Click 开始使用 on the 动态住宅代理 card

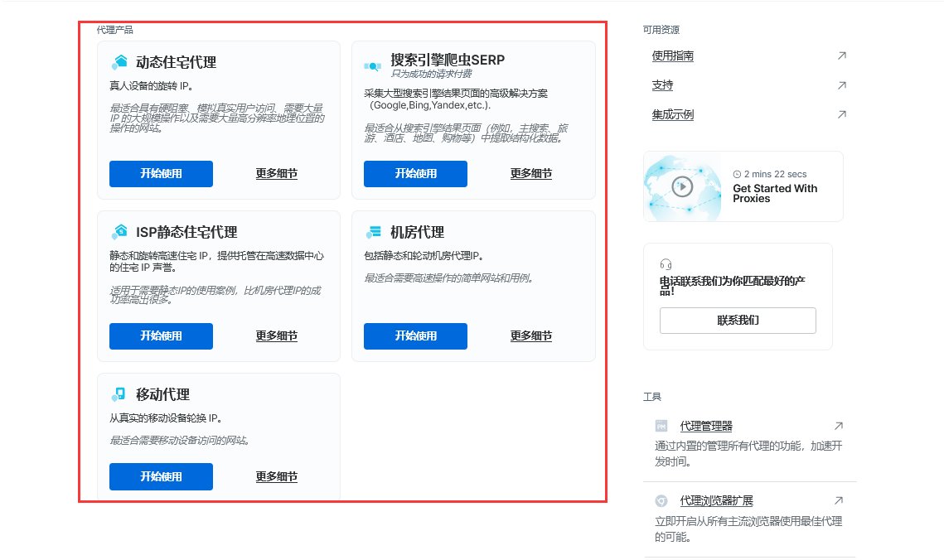(x=161, y=174)
